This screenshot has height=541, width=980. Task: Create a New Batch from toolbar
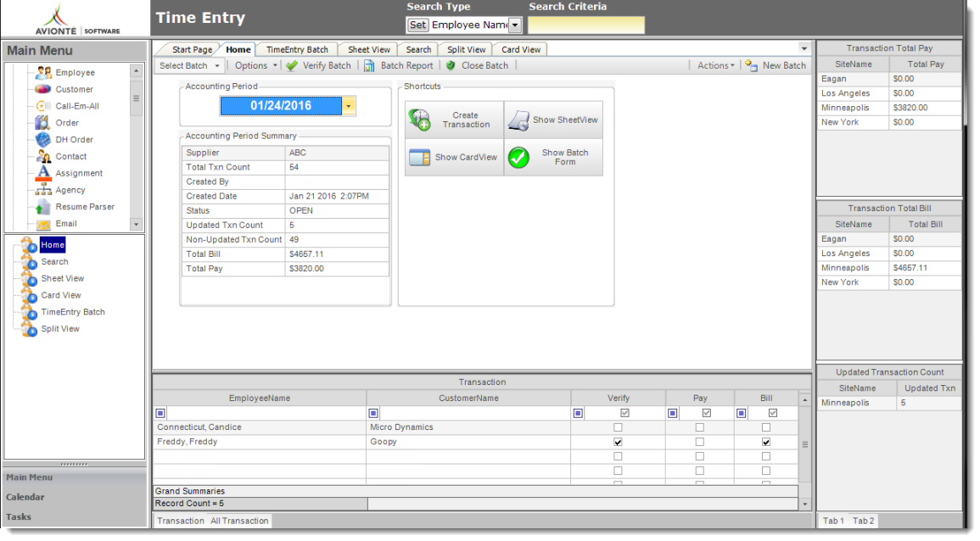coord(751,65)
